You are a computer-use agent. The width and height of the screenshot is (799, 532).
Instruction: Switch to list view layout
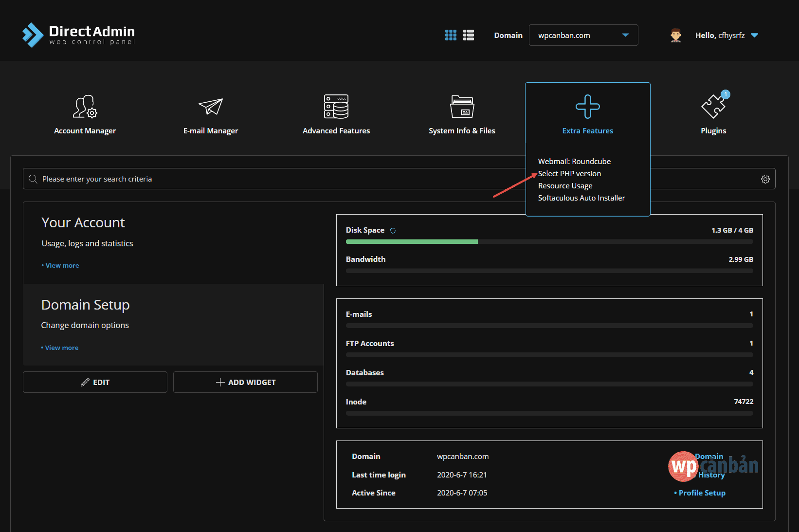click(468, 35)
